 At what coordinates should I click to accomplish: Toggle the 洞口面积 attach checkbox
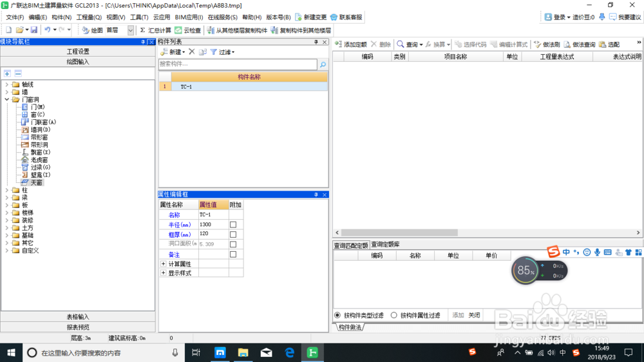[x=233, y=244]
